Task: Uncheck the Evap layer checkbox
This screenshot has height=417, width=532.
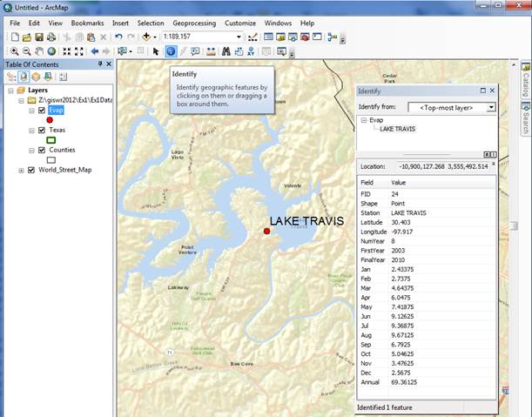Action: coord(41,111)
